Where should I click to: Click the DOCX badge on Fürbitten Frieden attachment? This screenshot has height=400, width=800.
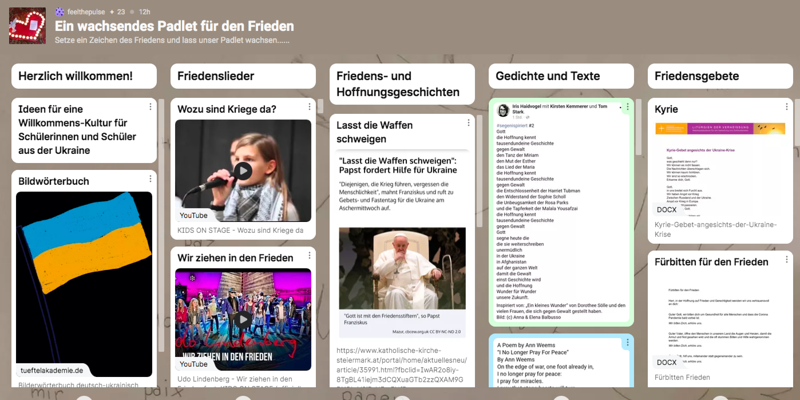point(667,362)
